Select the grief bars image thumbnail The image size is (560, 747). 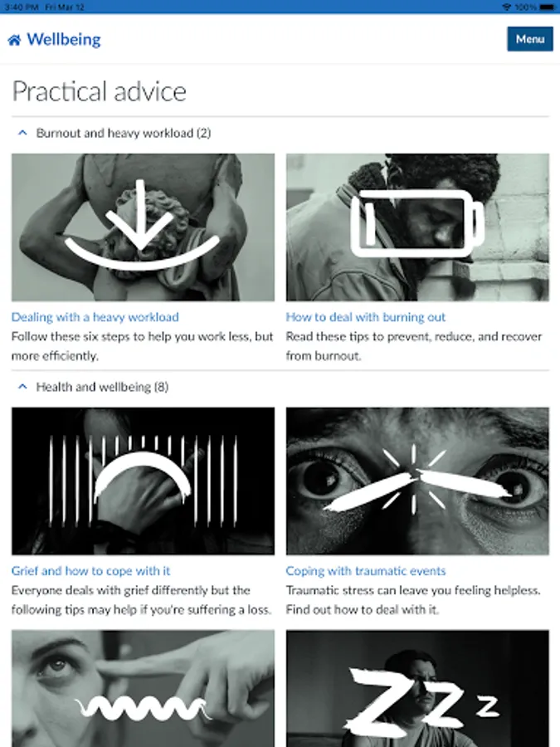click(x=143, y=481)
